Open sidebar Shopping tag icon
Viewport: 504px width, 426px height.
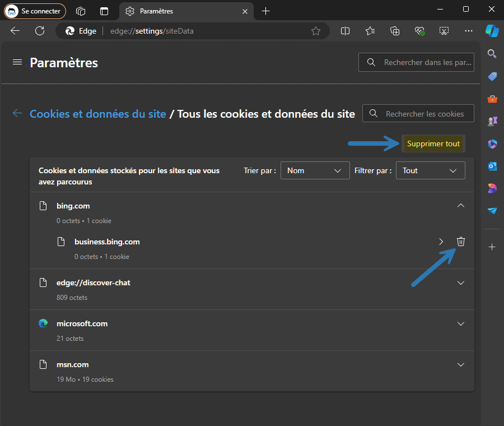492,76
